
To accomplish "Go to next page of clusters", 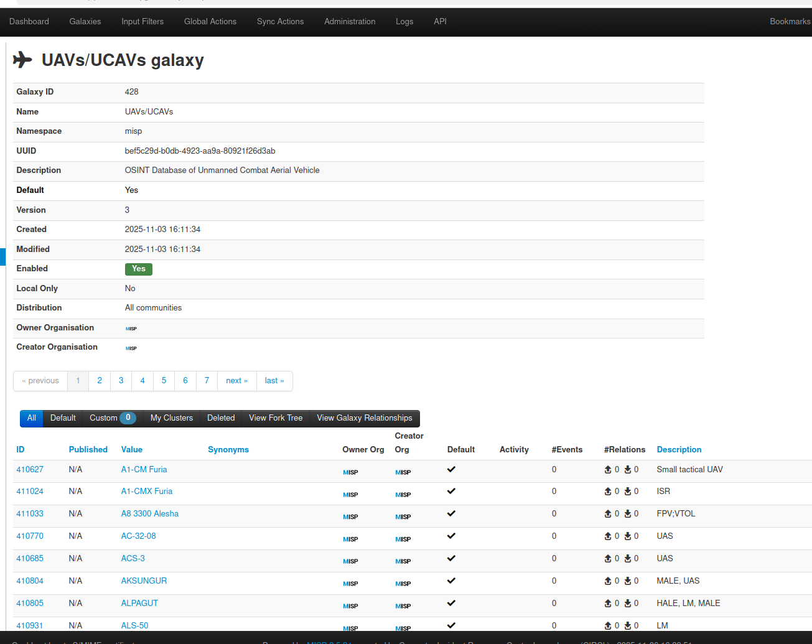I will pyautogui.click(x=236, y=381).
